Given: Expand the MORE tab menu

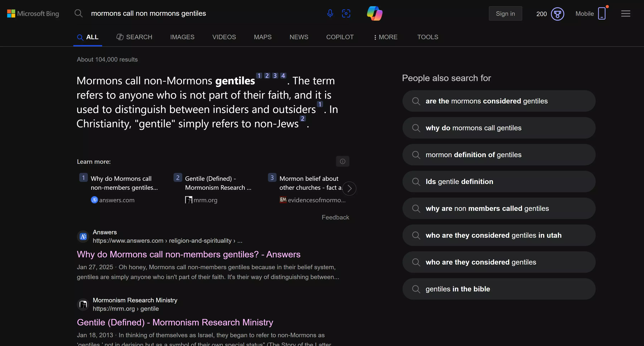Looking at the screenshot, I should click(x=386, y=37).
